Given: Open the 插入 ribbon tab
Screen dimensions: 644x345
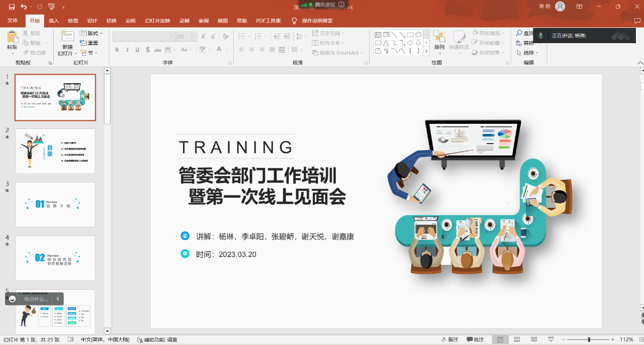Looking at the screenshot, I should (x=54, y=21).
